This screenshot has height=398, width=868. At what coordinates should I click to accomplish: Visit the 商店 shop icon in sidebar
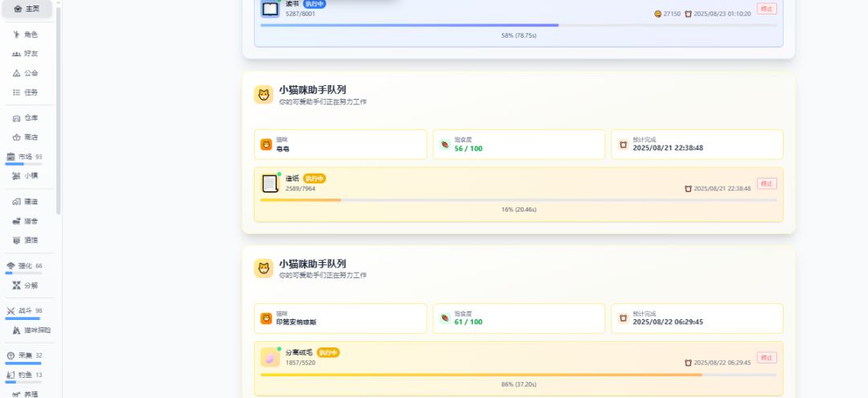coord(16,137)
